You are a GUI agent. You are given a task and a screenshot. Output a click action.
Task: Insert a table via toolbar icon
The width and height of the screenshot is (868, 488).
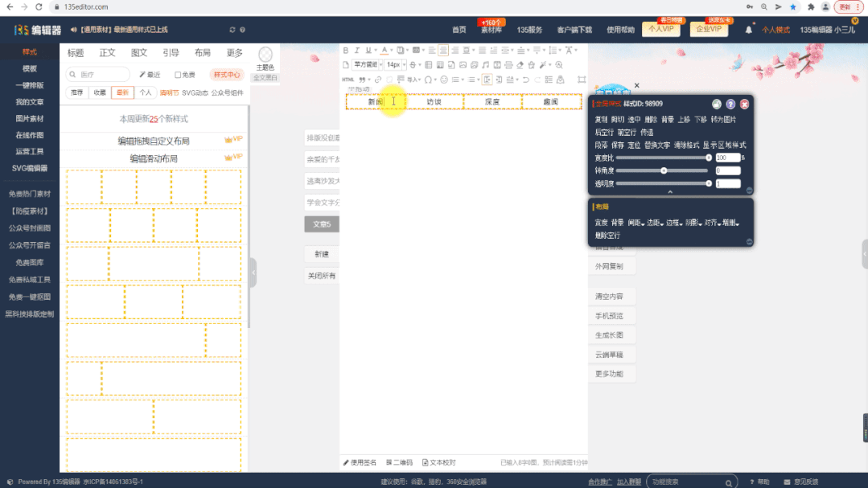[428, 65]
